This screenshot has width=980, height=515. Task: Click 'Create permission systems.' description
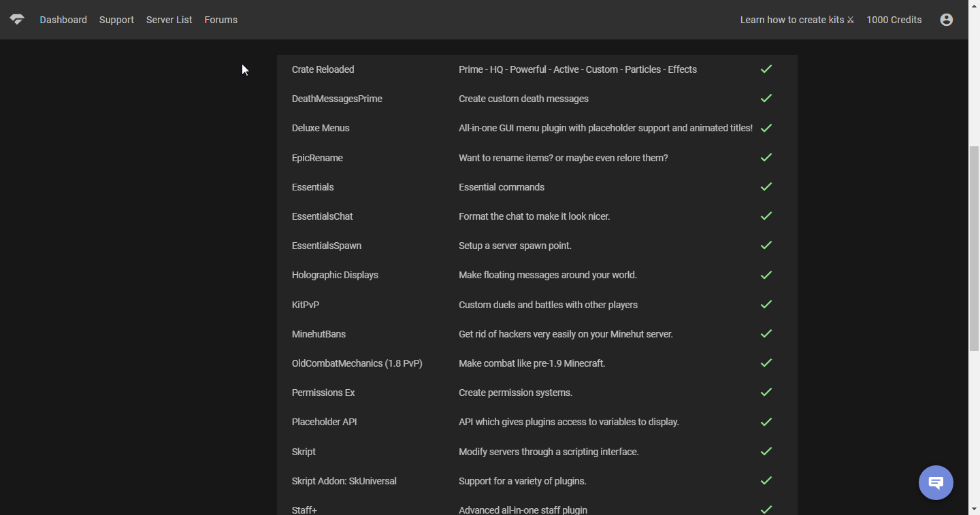pos(516,393)
